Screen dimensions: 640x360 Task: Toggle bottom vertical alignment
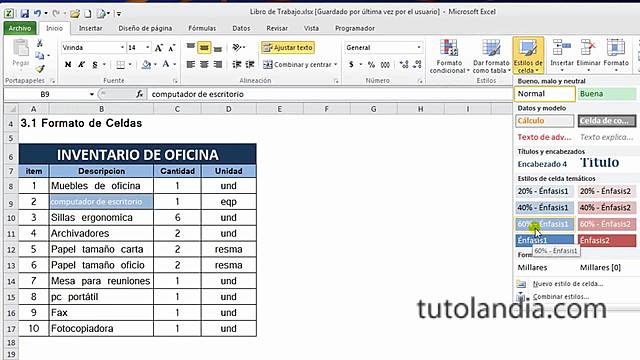tap(218, 48)
